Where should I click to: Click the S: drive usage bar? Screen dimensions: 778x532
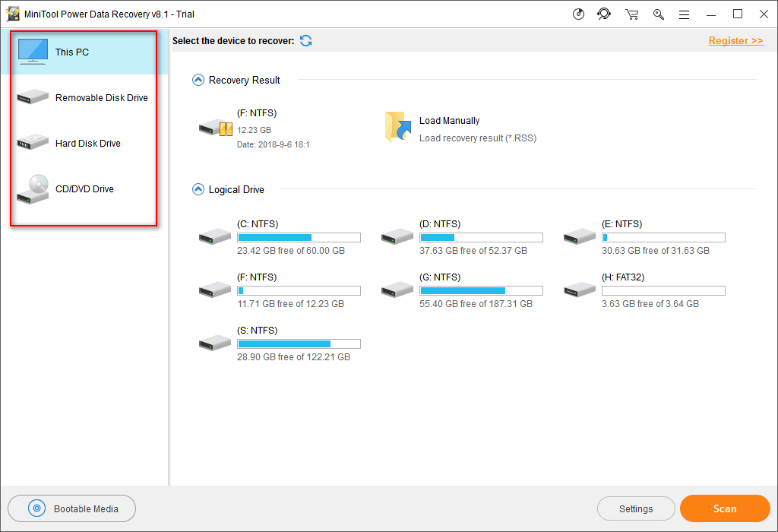299,344
